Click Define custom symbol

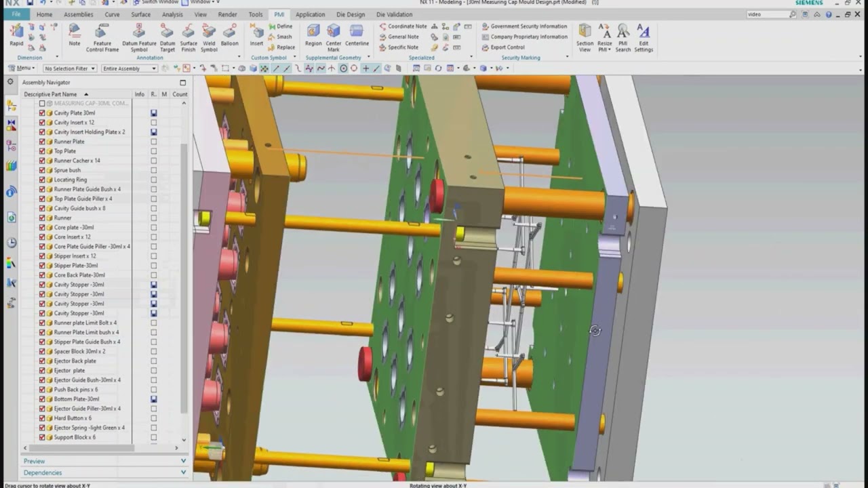click(280, 26)
